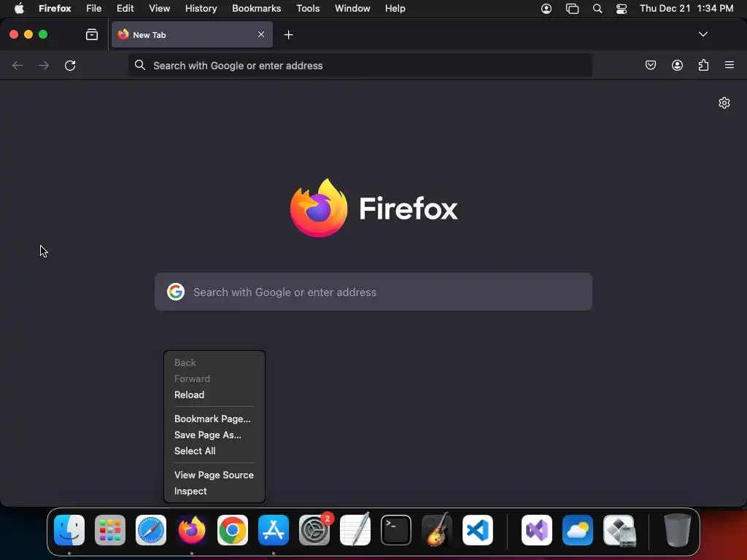Open the Bookmarks menu

[256, 8]
